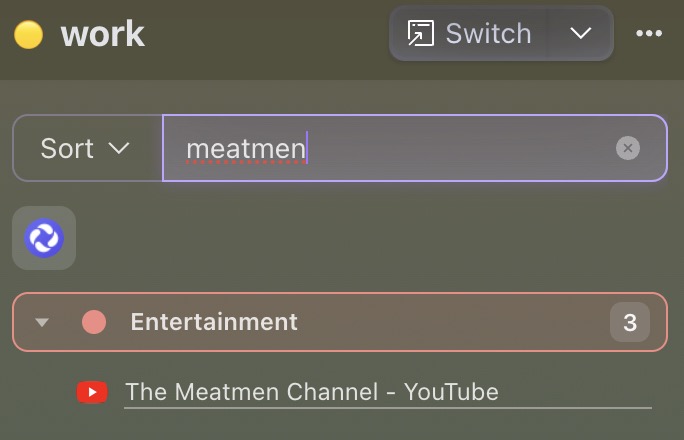Select the Entertainment group label
Image resolution: width=684 pixels, height=440 pixels.
214,322
